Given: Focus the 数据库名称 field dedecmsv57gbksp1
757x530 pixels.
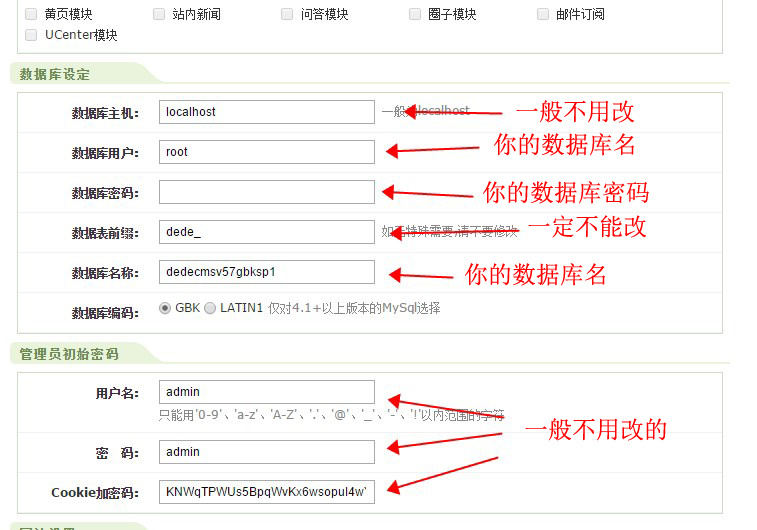Looking at the screenshot, I should coord(266,272).
